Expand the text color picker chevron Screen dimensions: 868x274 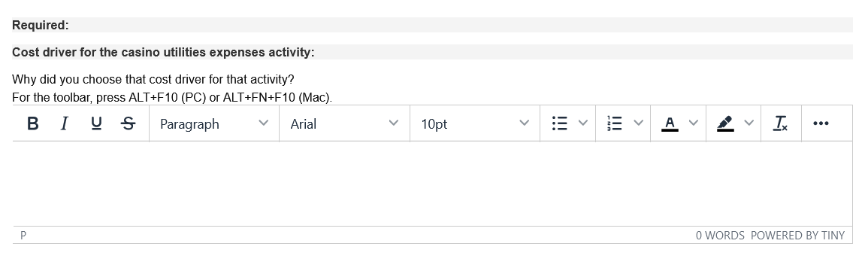tap(694, 123)
